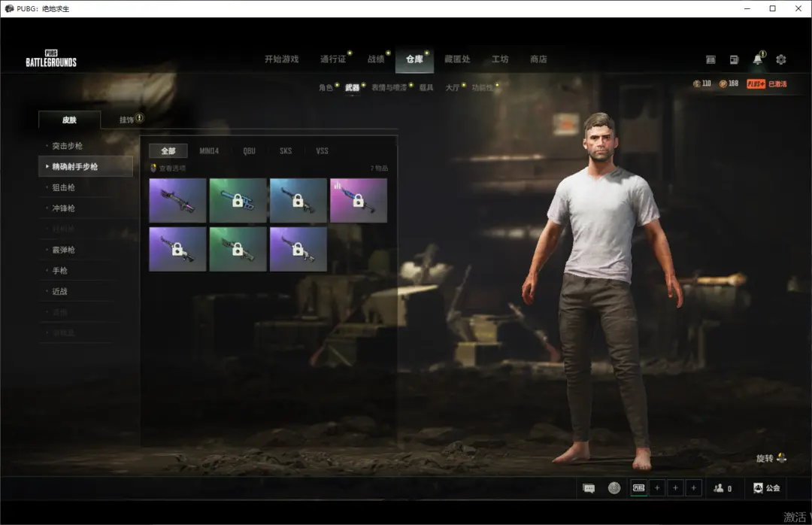Select the unlocked purple rifle skin
This screenshot has height=525, width=812.
pos(177,201)
